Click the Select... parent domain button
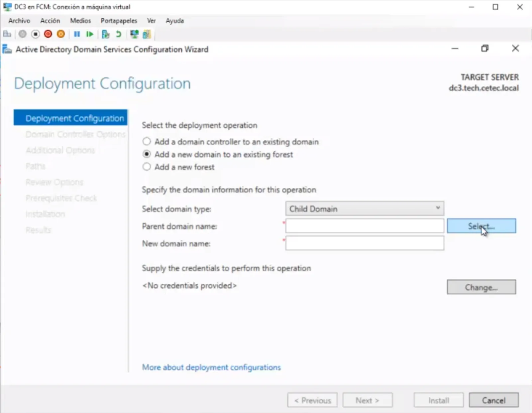532x413 pixels. point(481,226)
